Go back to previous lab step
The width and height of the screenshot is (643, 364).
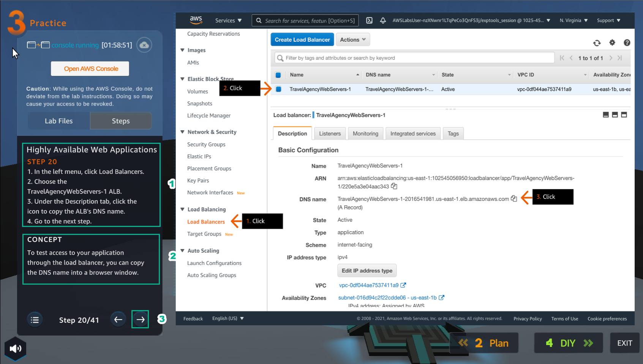pos(118,320)
